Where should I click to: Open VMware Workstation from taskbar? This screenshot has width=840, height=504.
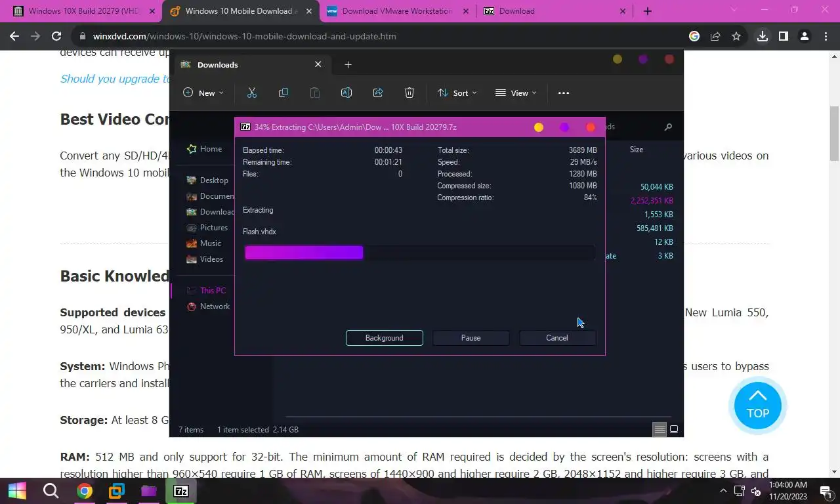tap(117, 491)
